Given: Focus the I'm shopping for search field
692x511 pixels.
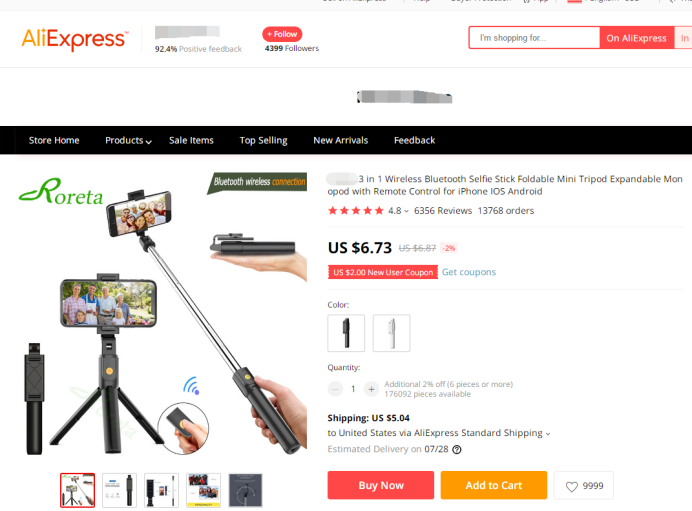Looking at the screenshot, I should coord(534,38).
